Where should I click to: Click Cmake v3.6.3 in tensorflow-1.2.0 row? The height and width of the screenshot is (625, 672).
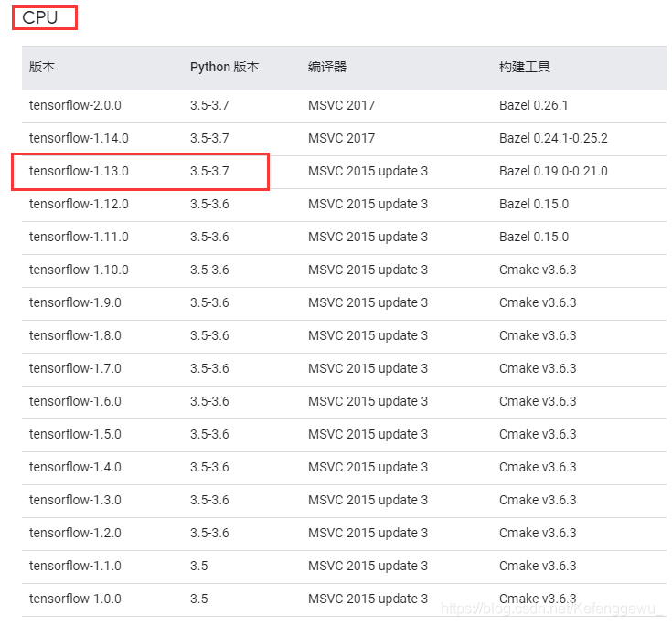[538, 533]
